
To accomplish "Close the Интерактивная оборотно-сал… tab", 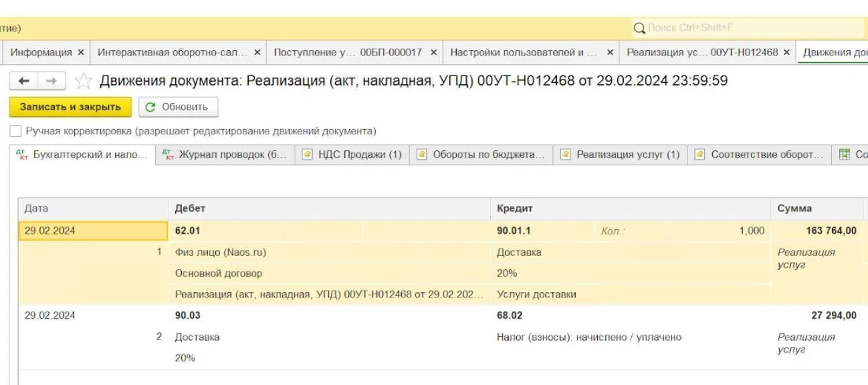I will tap(257, 52).
